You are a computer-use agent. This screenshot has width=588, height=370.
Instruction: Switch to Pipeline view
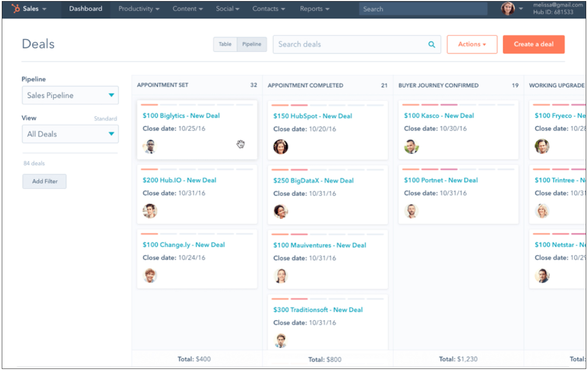click(x=252, y=44)
